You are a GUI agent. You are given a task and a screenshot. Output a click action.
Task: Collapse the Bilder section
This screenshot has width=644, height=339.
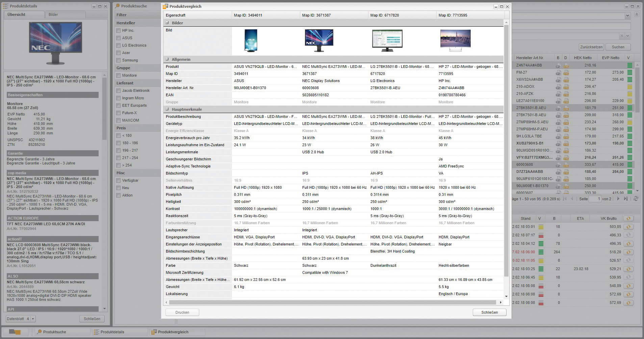167,23
